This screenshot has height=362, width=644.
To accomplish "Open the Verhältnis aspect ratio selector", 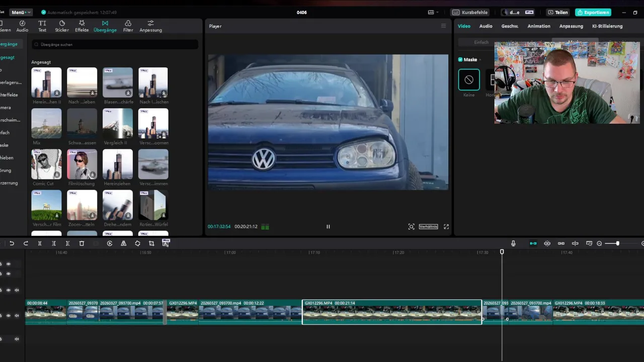I will 428,227.
